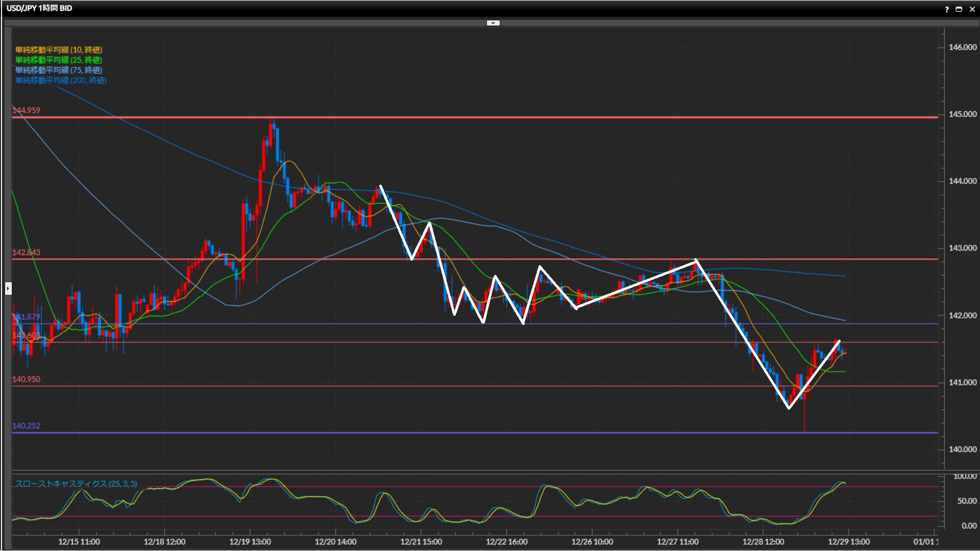The width and height of the screenshot is (980, 551).
Task: Click the スローストキャスティクス (25, 3, 3) label
Action: pyautogui.click(x=76, y=484)
